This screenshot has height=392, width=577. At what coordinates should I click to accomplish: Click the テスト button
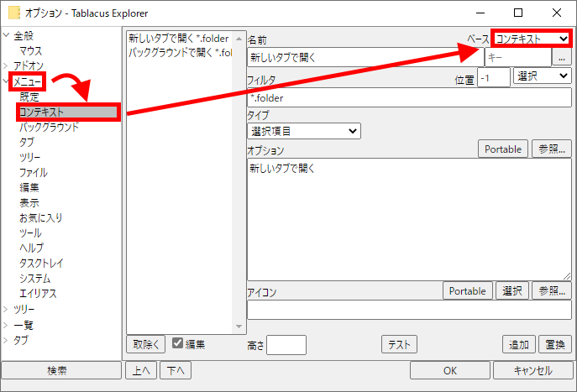click(x=399, y=344)
